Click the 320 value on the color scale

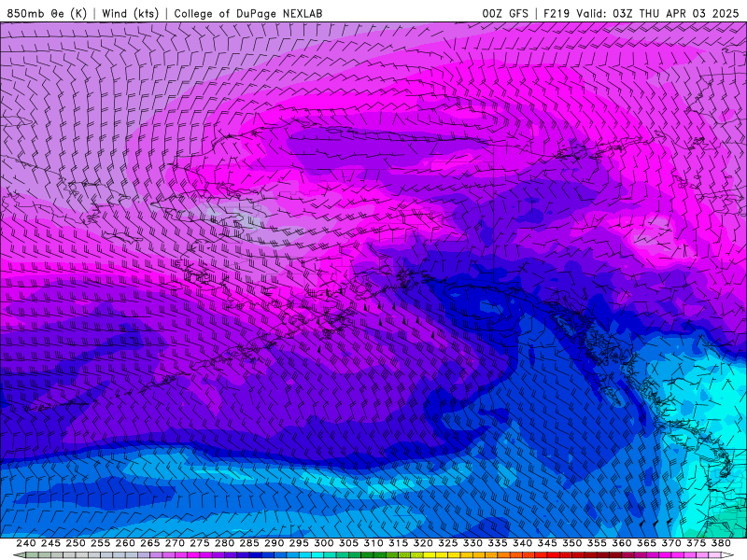[x=423, y=543]
